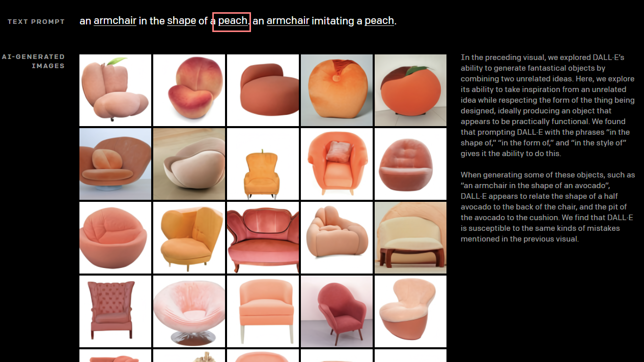
Task: Open the second 'armchair' word after 'an'
Action: pos(288,21)
